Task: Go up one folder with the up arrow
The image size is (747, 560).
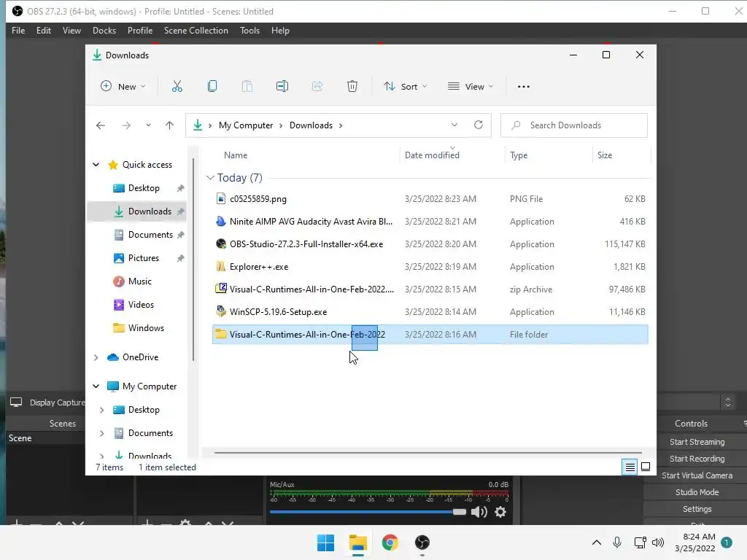Action: tap(169, 125)
